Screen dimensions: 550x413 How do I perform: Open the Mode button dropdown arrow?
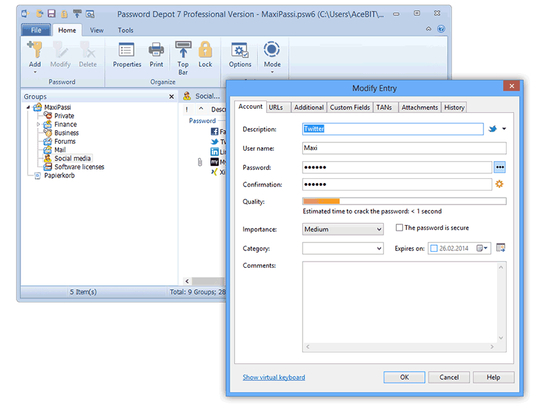tap(272, 72)
